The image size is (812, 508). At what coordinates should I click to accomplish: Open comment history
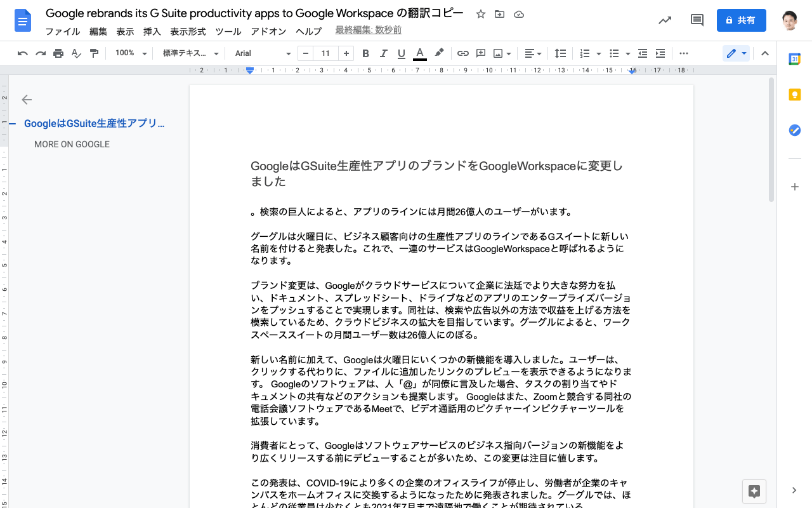click(697, 20)
